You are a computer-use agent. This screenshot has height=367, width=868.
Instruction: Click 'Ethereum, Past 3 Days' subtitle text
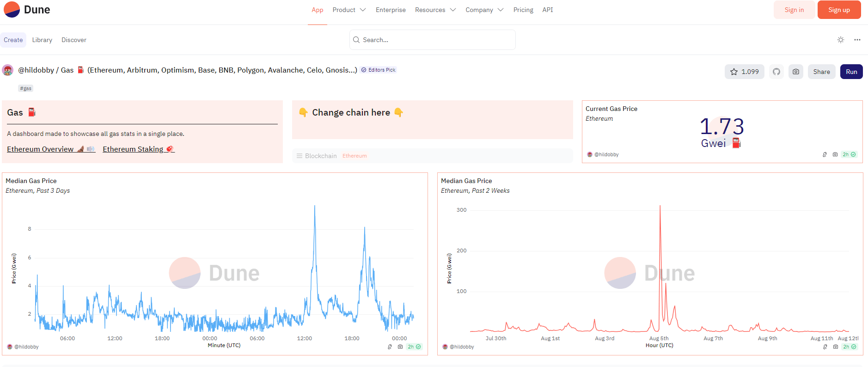coord(38,190)
